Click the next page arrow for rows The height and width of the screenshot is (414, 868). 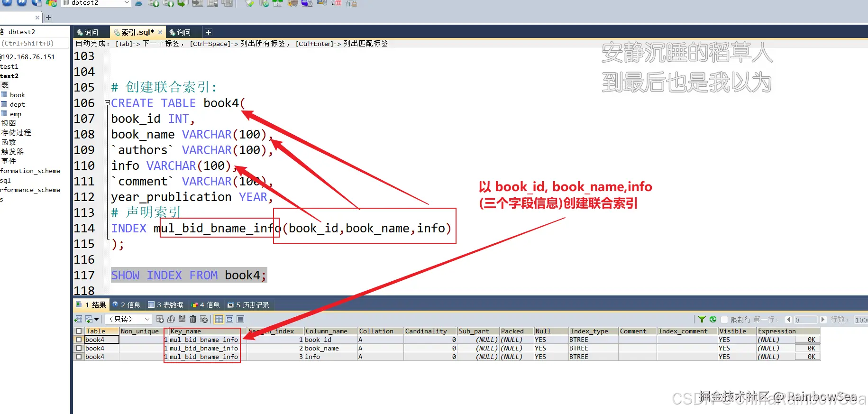[823, 319]
